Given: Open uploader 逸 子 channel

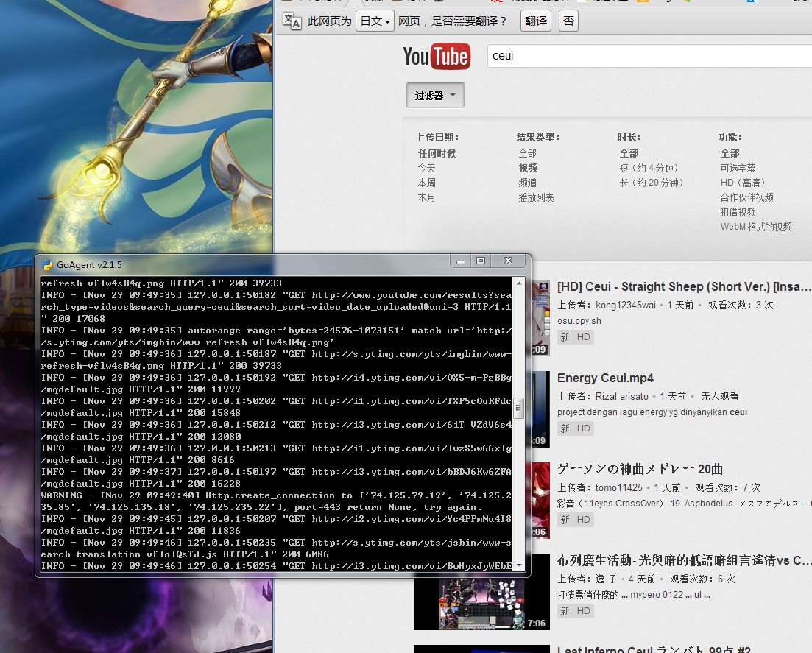Looking at the screenshot, I should tap(606, 579).
